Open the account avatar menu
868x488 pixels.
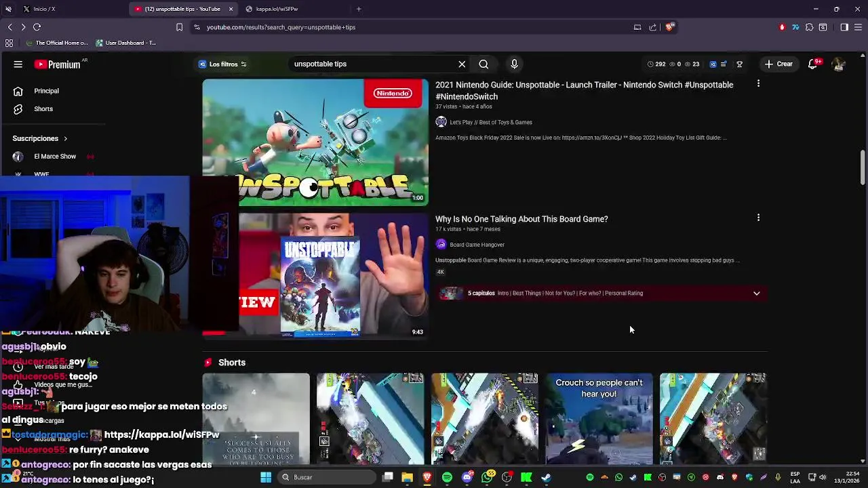coord(838,64)
